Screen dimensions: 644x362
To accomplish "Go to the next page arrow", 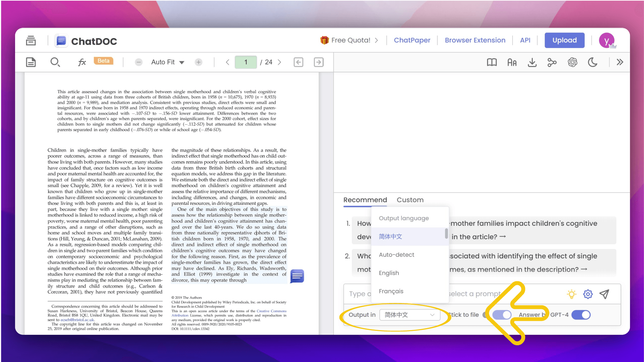I will click(279, 62).
